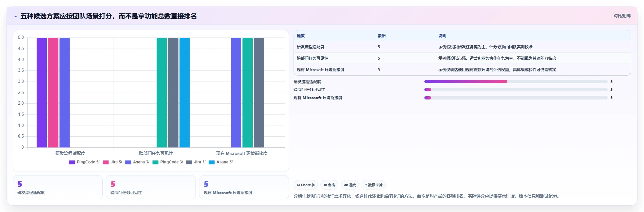Click the 2.5 y-axis tick label
Screen dimensions: 644x212
21,93
